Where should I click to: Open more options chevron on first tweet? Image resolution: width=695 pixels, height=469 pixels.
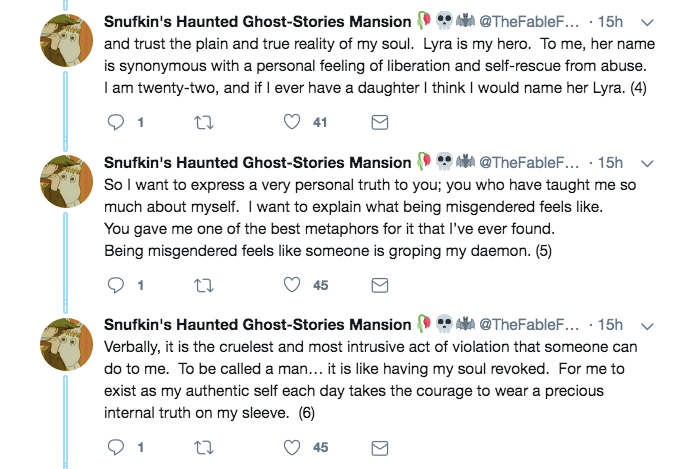pyautogui.click(x=646, y=23)
